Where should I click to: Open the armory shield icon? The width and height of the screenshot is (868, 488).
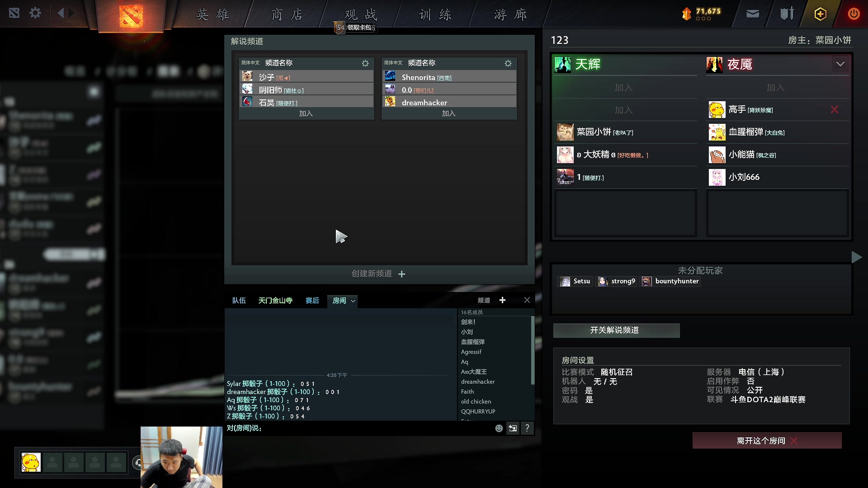click(x=787, y=14)
